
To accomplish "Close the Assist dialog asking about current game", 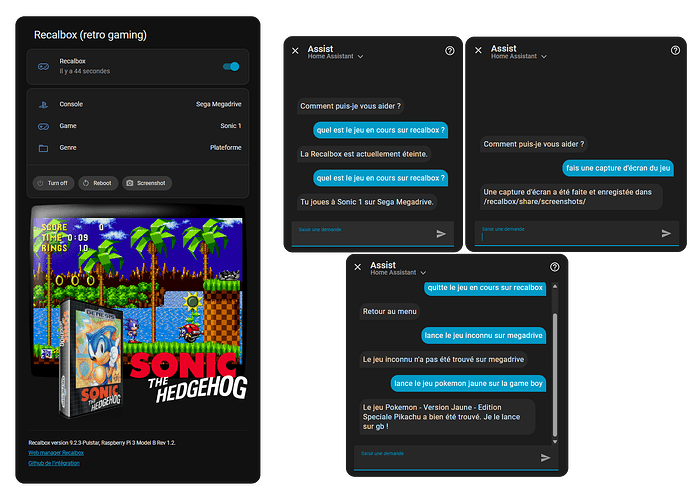I will coord(295,51).
